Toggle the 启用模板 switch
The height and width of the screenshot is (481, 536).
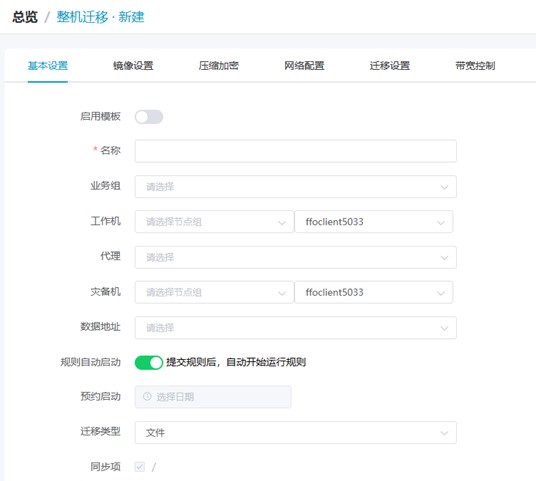point(149,117)
